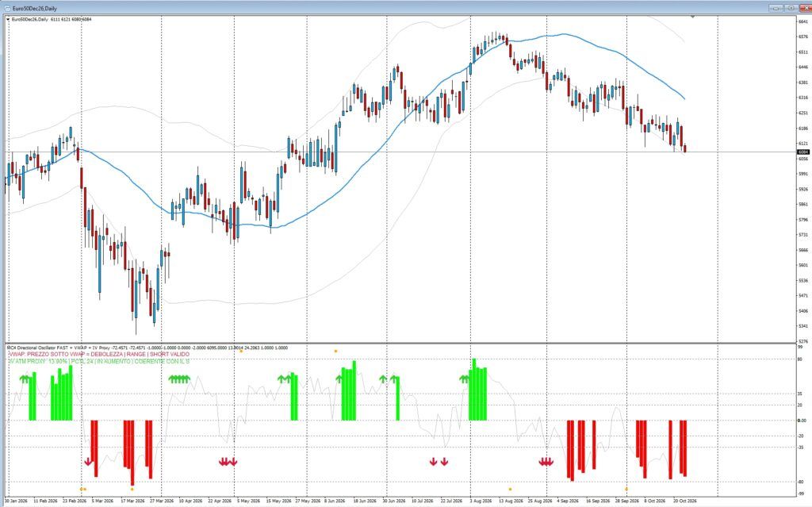Minimize the Euro50Dec26 chart window
The image size is (812, 507).
coord(776,8)
